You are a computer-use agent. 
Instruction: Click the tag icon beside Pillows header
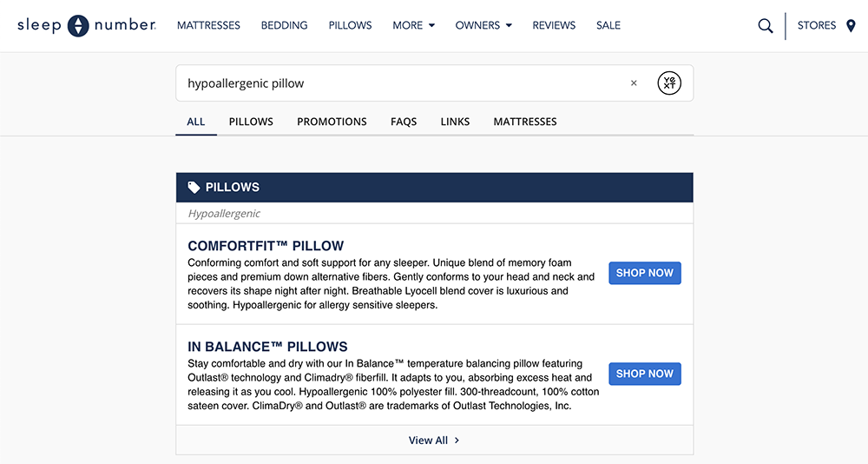(x=194, y=187)
